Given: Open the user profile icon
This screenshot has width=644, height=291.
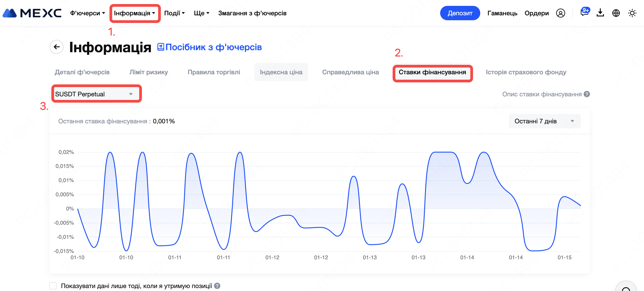Looking at the screenshot, I should tap(560, 13).
